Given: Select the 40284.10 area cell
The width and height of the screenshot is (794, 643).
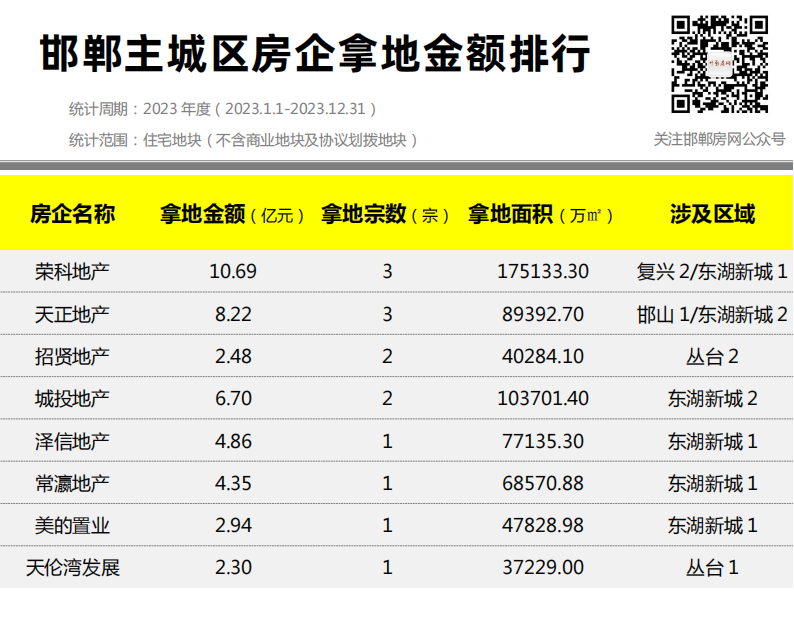Looking at the screenshot, I should pos(543,356).
